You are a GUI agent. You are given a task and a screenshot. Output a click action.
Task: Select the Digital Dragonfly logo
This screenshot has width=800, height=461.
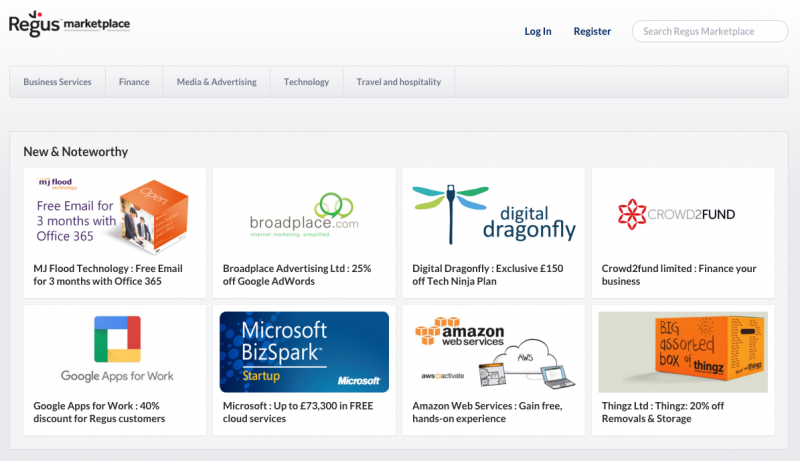tap(493, 214)
